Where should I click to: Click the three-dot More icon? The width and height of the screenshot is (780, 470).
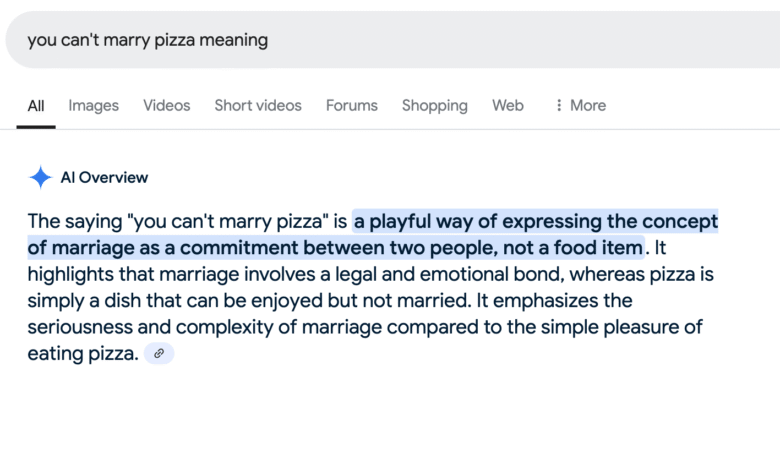pos(559,105)
